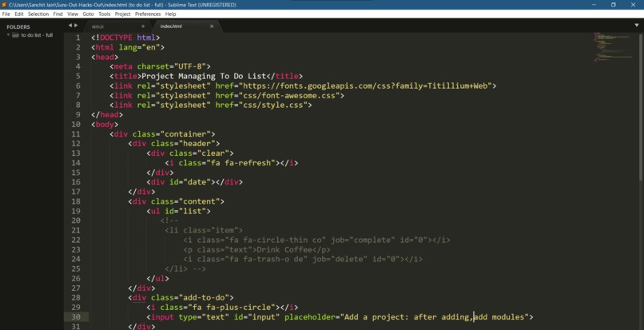Click line number 30 in gutter

point(76,317)
